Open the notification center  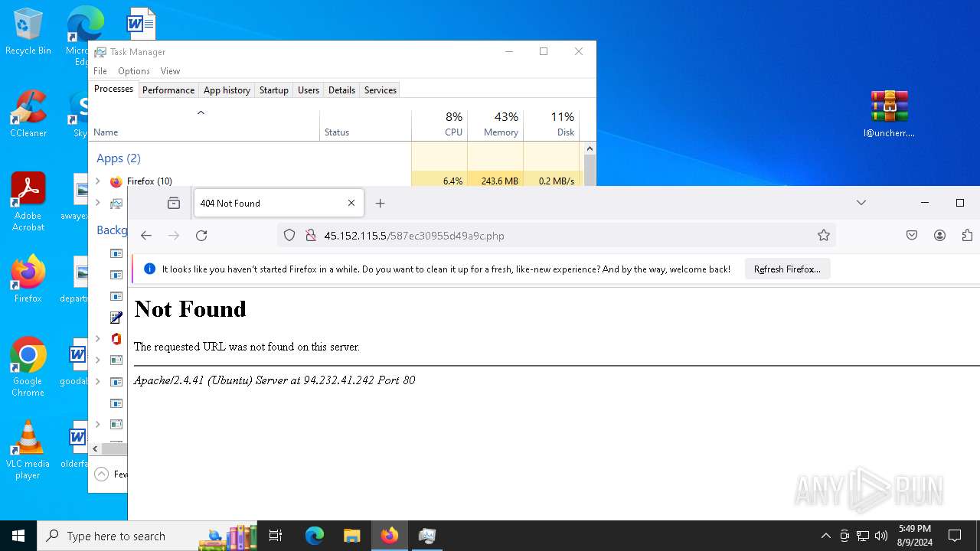pos(955,536)
